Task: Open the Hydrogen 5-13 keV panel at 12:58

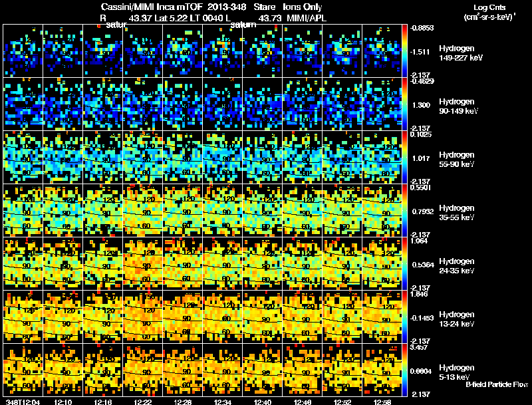Action: [382, 370]
